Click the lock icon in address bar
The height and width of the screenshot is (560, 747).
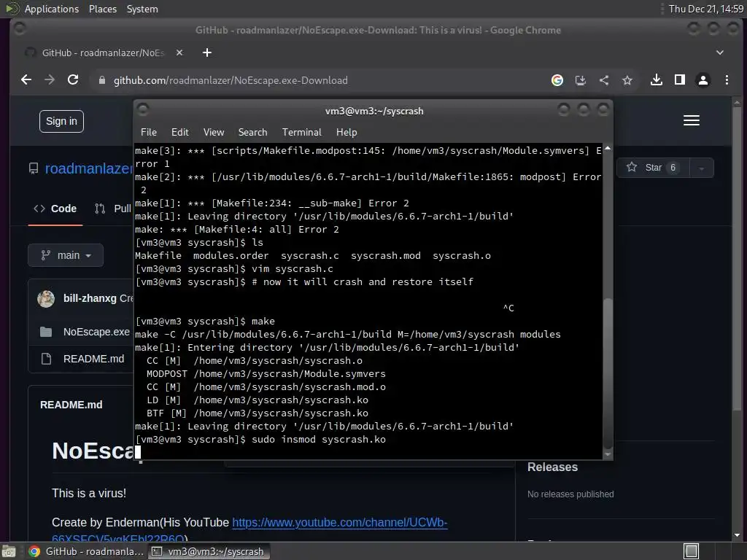(101, 80)
